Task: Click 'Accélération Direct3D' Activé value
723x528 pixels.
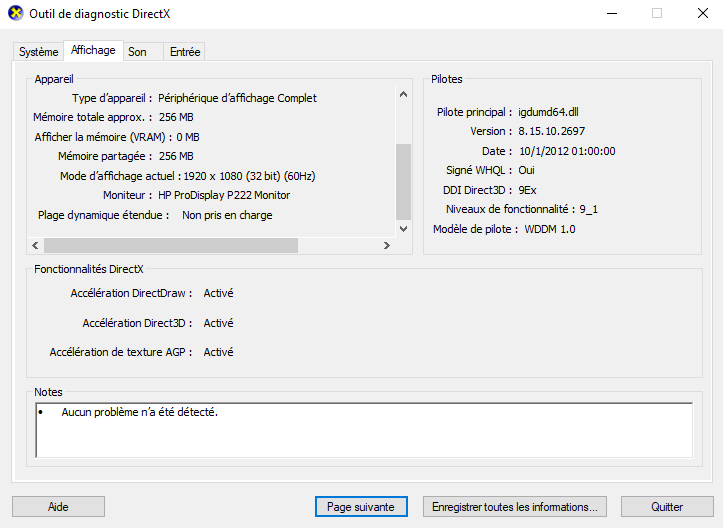Action: (219, 323)
